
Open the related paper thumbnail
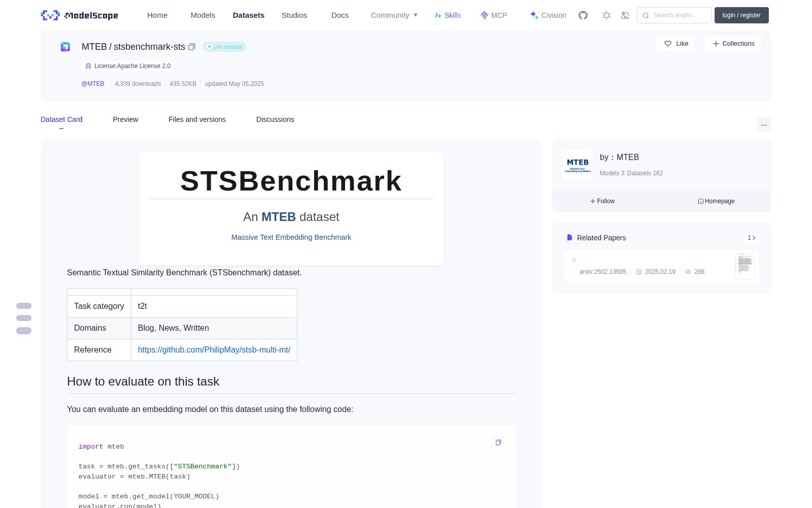pyautogui.click(x=745, y=266)
